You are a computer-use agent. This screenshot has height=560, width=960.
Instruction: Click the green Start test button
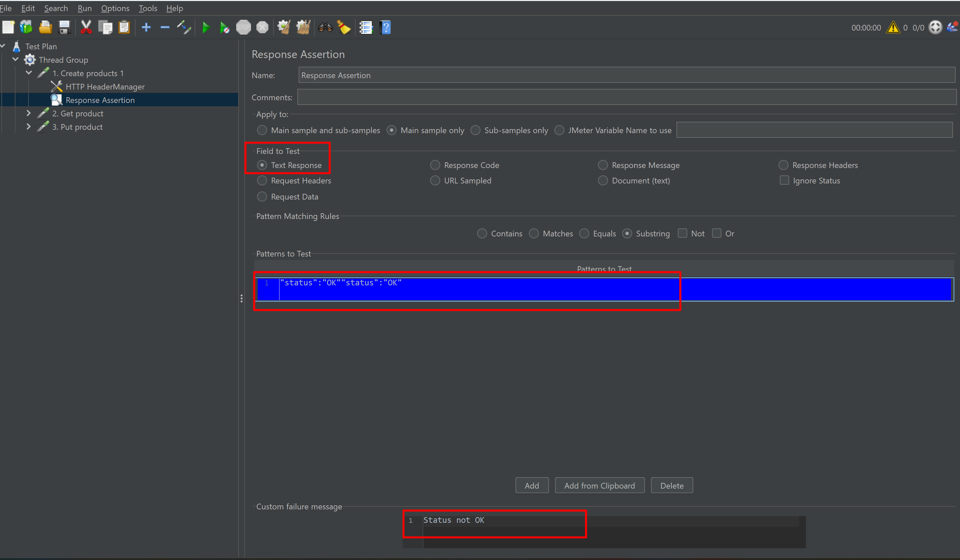[206, 27]
